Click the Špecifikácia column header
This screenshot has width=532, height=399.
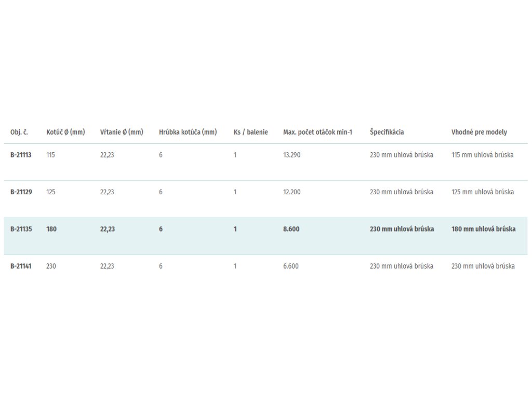pyautogui.click(x=387, y=132)
